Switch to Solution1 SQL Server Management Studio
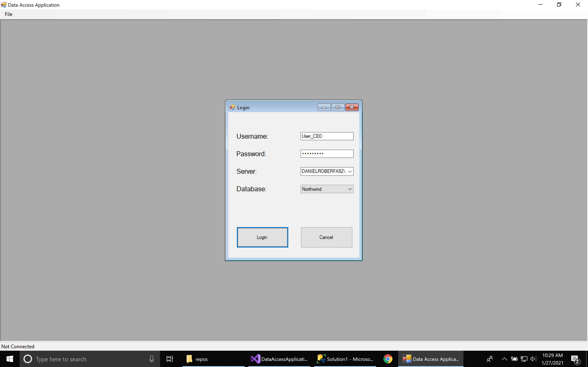The height and width of the screenshot is (367, 588). (x=345, y=359)
